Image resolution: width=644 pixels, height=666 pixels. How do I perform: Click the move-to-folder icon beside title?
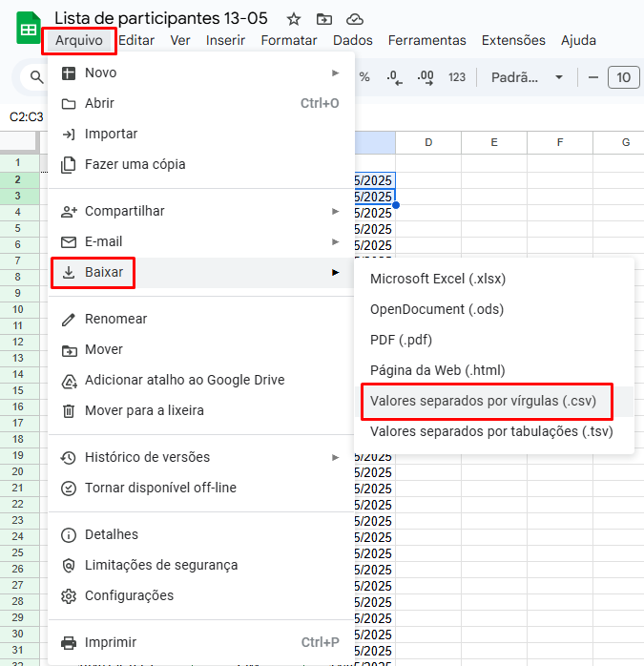tap(324, 19)
